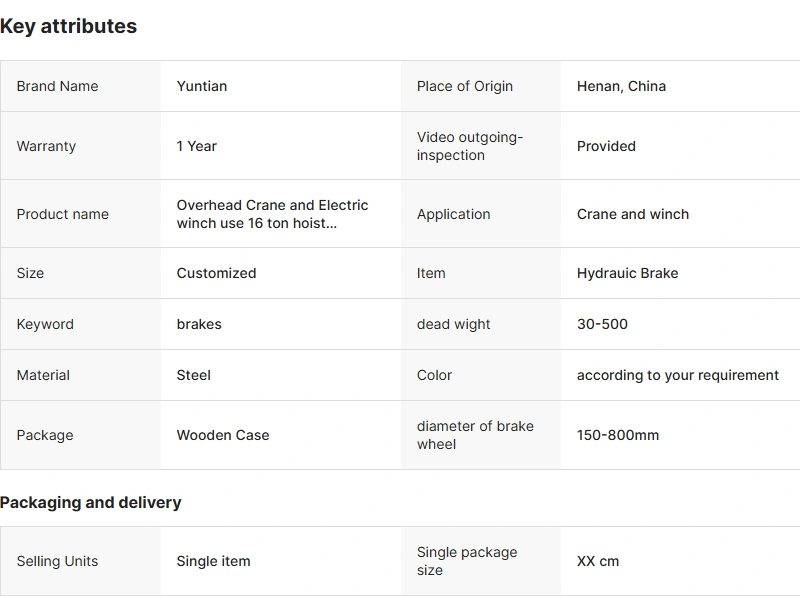Click the Henan, China value

point(621,86)
